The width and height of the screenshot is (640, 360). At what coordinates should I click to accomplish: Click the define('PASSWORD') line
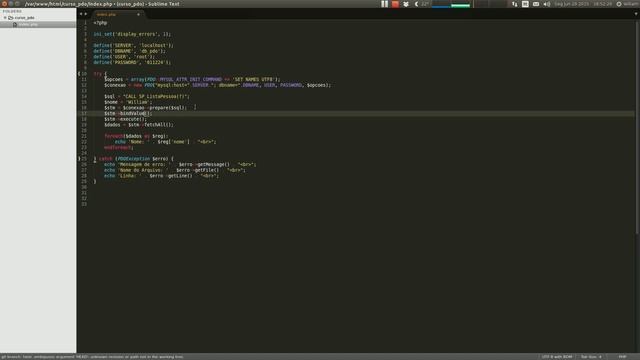coord(132,62)
